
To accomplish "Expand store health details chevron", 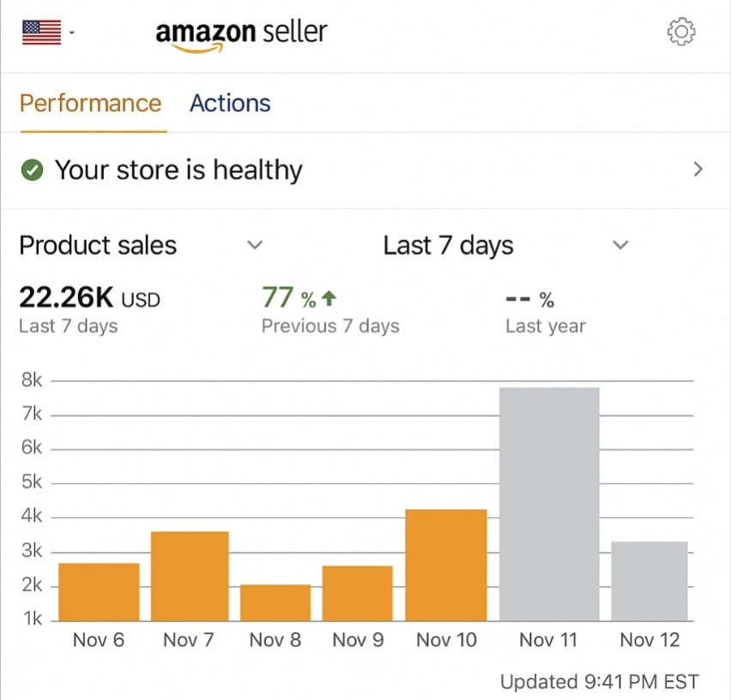I will [x=698, y=170].
